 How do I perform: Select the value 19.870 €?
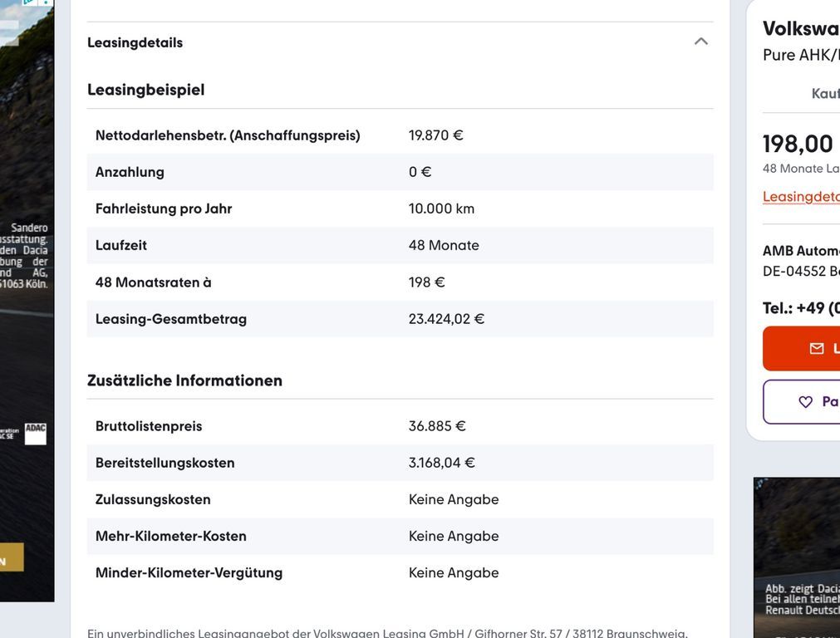[435, 135]
